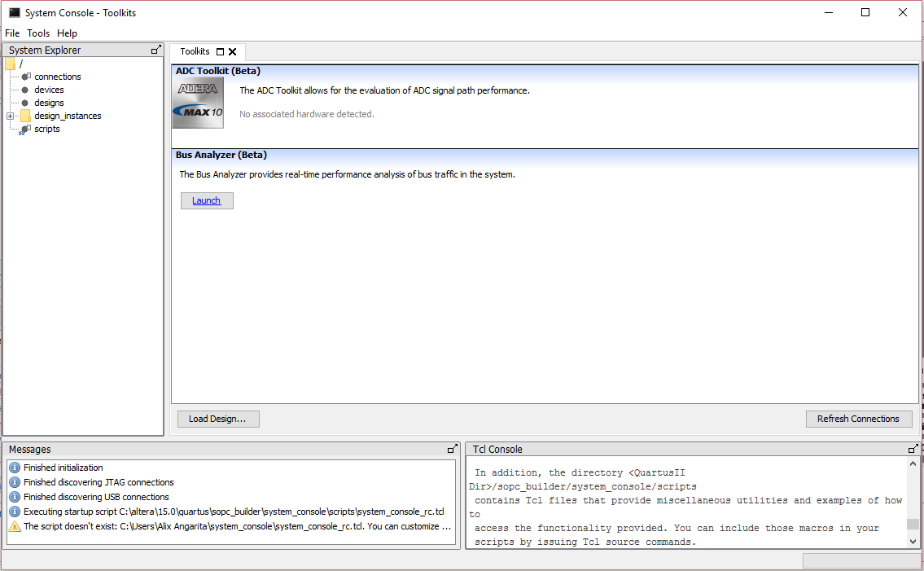This screenshot has height=571, width=924.
Task: Select scripts in System Explorer
Action: pos(46,129)
